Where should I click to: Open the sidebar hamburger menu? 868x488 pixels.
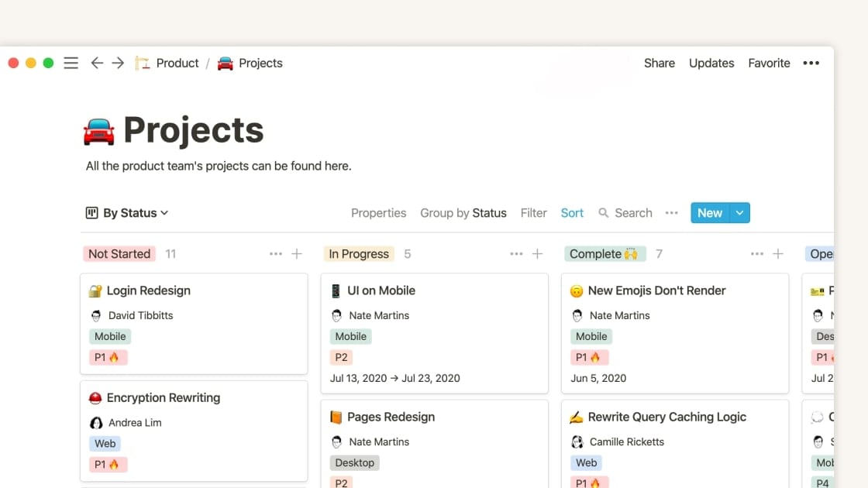(71, 63)
